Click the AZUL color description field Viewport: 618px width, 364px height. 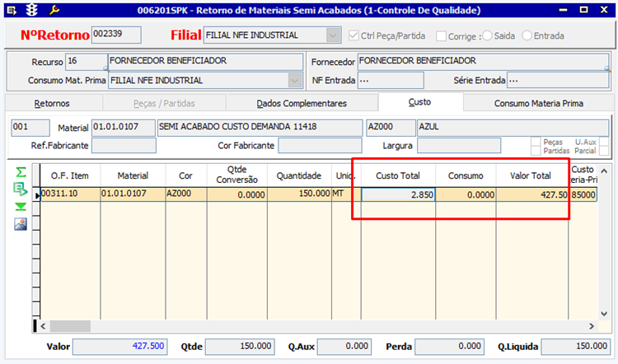pyautogui.click(x=513, y=128)
